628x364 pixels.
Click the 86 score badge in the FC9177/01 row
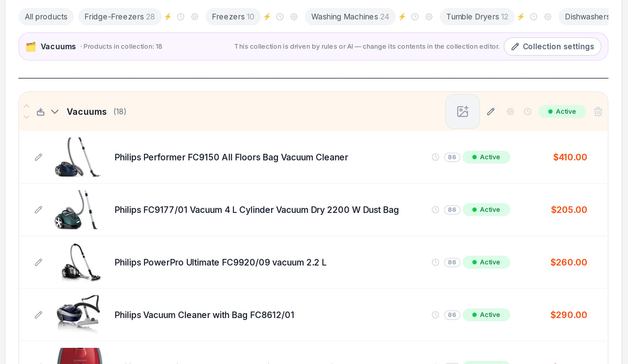point(452,210)
